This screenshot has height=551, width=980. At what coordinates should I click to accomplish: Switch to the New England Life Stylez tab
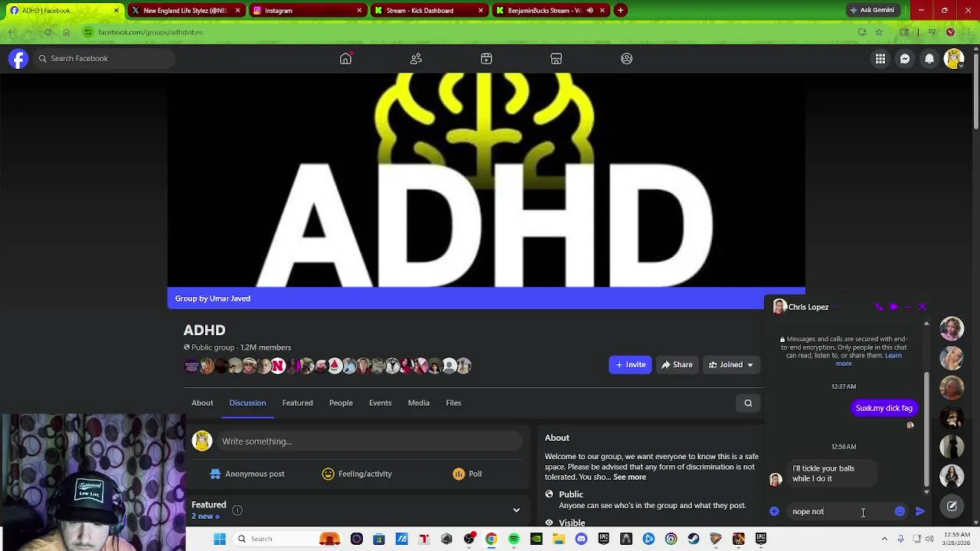click(x=185, y=11)
